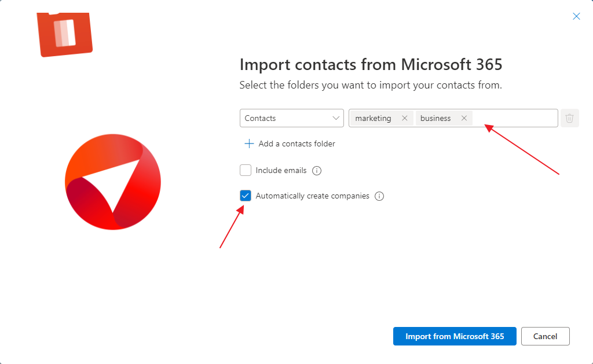Show info about automatically creating companies

coord(379,196)
